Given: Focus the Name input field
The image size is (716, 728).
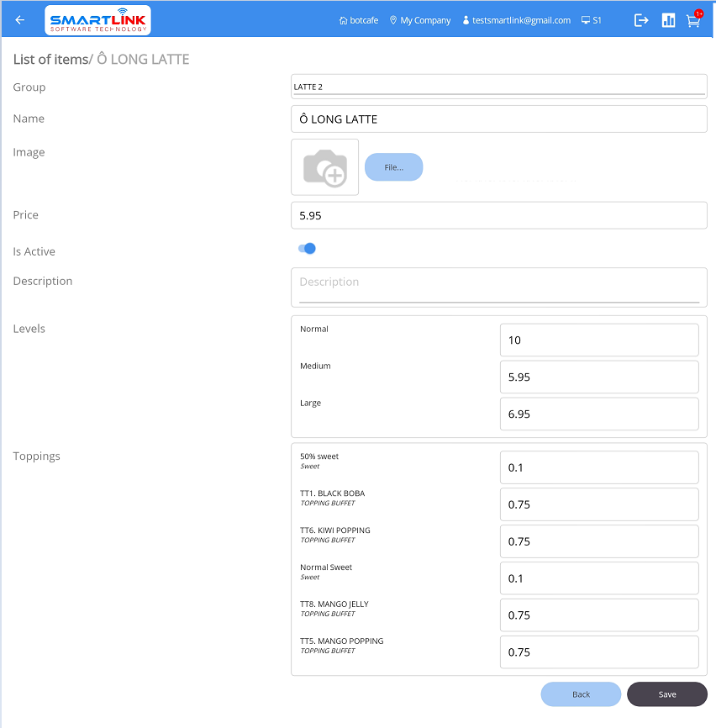Looking at the screenshot, I should pyautogui.click(x=498, y=119).
